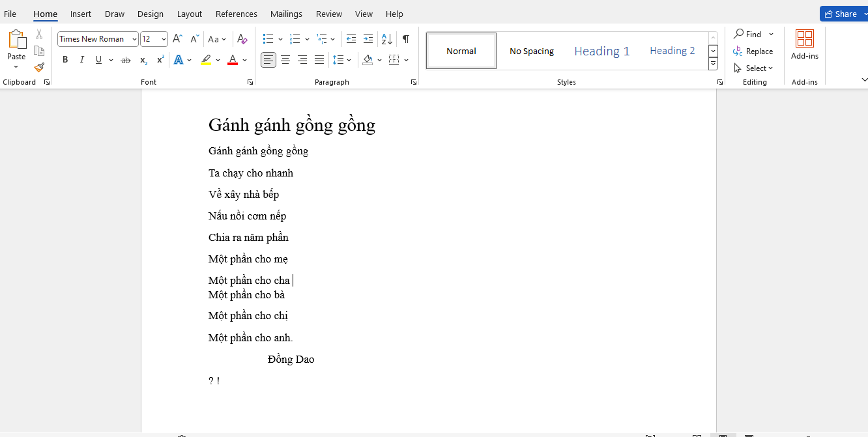Click the Bullets list icon
The image size is (868, 437).
click(x=268, y=39)
